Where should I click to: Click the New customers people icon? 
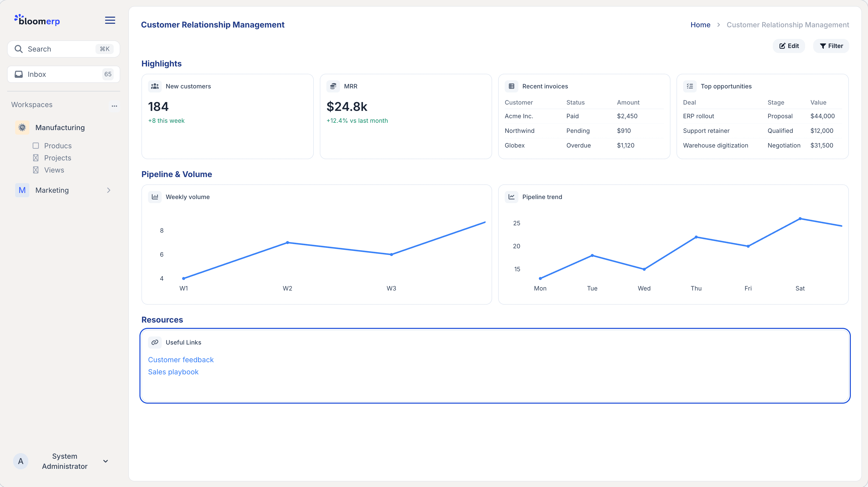click(x=155, y=86)
